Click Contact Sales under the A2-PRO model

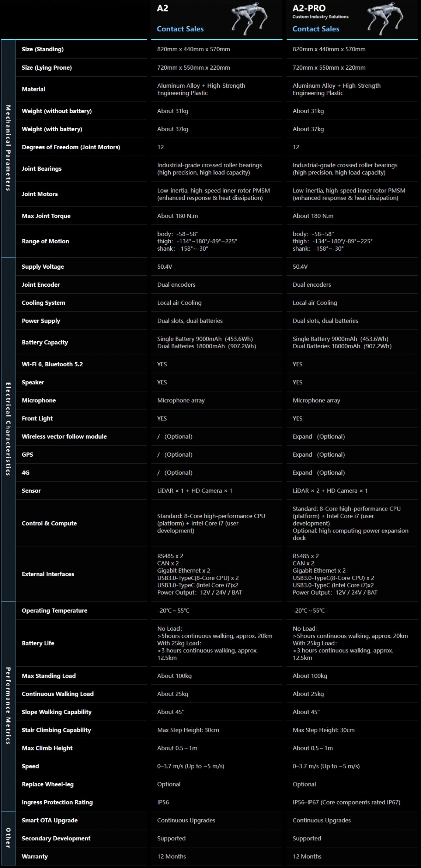(x=316, y=29)
